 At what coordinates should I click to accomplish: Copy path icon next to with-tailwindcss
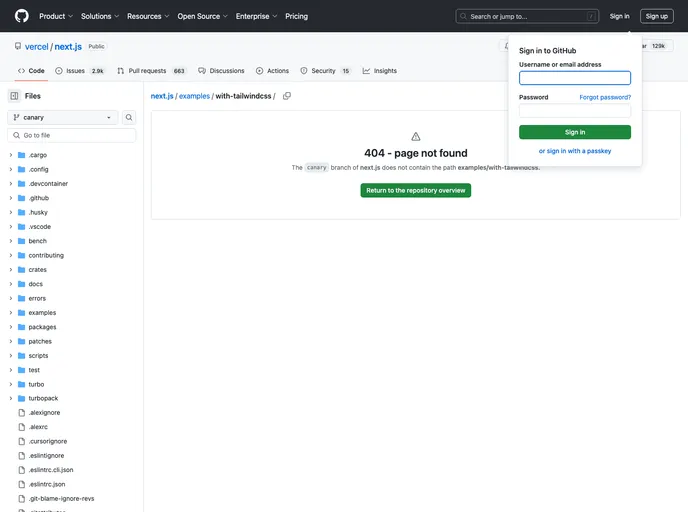coord(287,96)
